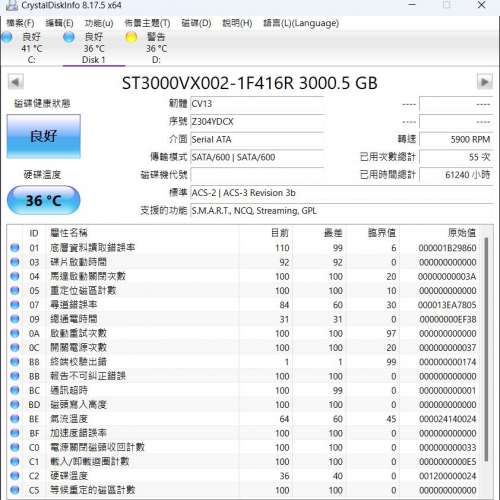The image size is (500, 500).
Task: Click the CrystalDiskInfo title bar app icon
Action: 12,5
